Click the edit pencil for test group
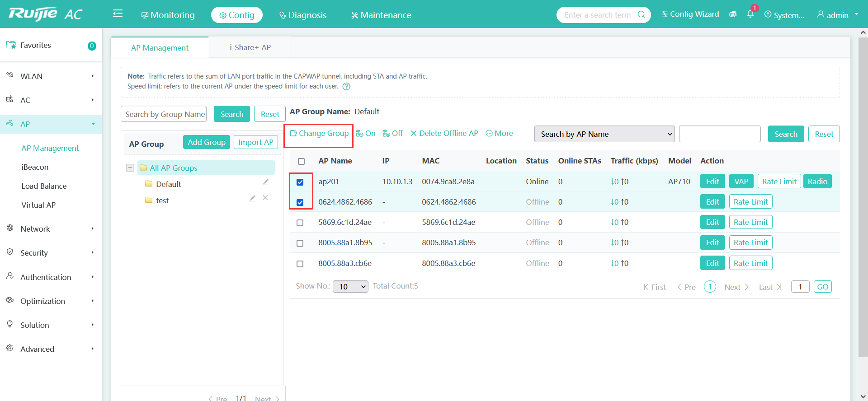Viewport: 868px width, 401px height. [252, 198]
